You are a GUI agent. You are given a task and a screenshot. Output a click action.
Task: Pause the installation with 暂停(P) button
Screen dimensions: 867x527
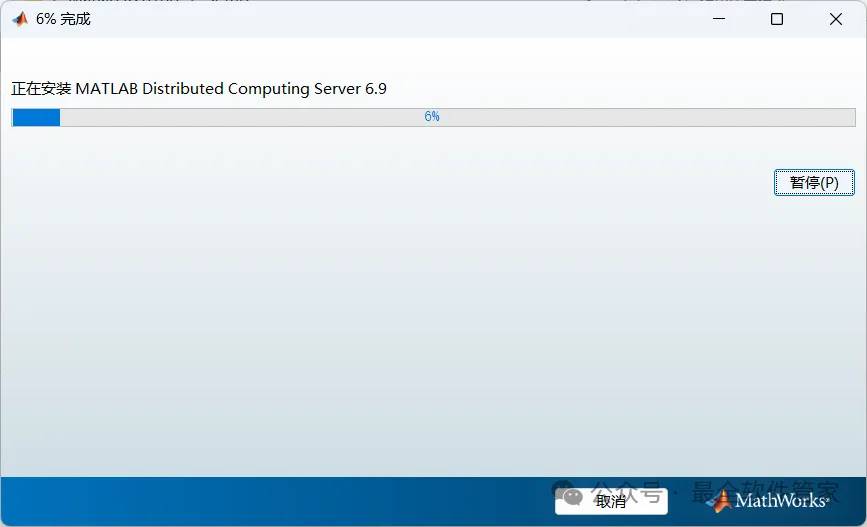click(x=814, y=182)
